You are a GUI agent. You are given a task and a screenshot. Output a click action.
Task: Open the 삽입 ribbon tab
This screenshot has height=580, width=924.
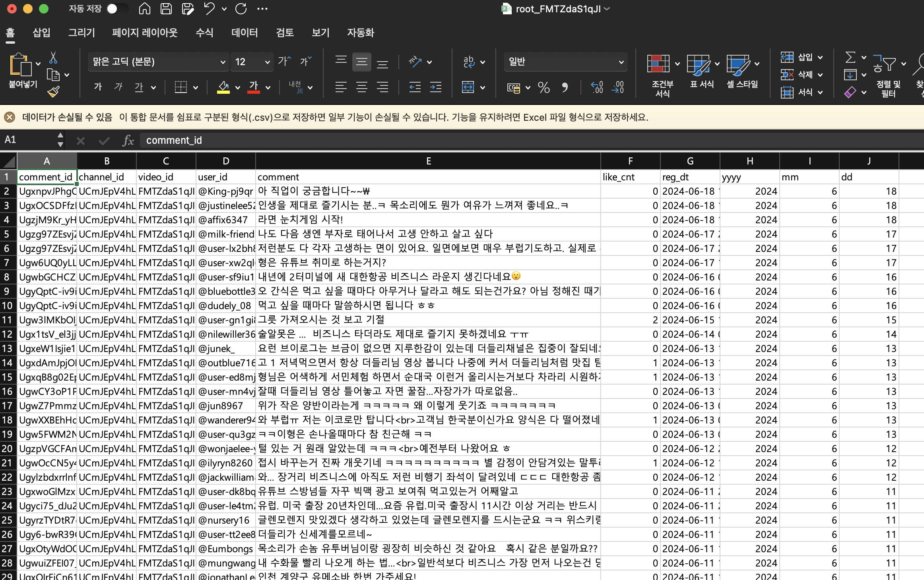point(41,33)
